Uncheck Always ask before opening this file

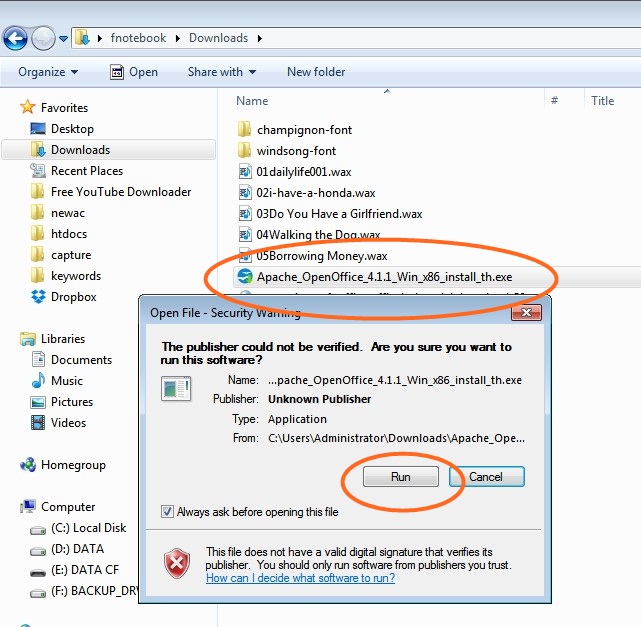pyautogui.click(x=167, y=511)
